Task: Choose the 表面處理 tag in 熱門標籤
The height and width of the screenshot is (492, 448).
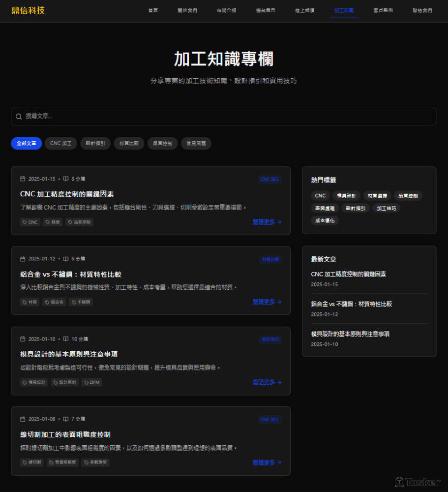Action: (325, 208)
